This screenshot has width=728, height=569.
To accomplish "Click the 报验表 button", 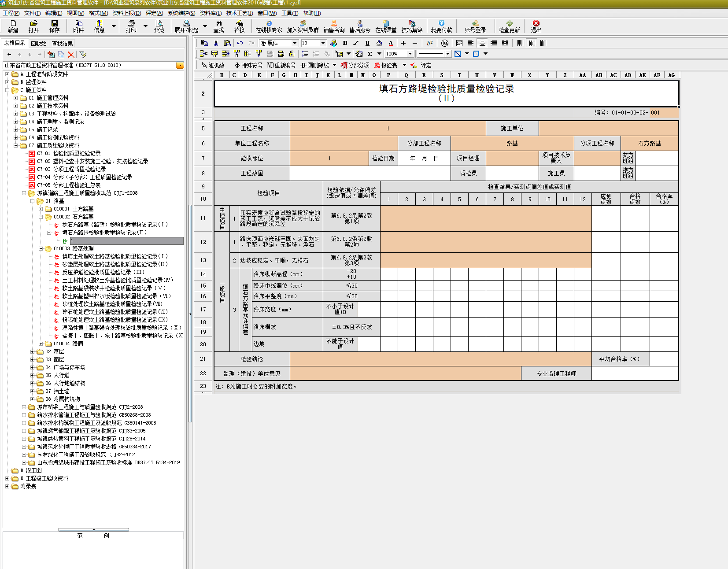I will pyautogui.click(x=386, y=65).
